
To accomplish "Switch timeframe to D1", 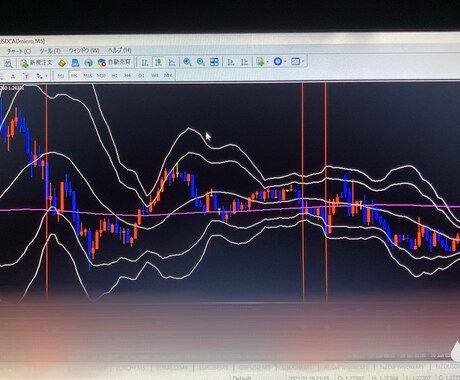I will click(x=141, y=76).
